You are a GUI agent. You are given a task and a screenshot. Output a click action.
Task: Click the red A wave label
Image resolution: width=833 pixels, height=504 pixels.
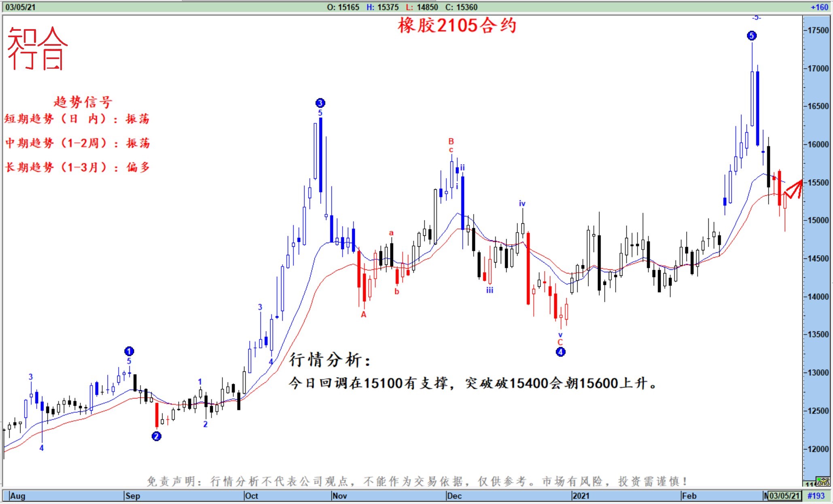point(363,314)
